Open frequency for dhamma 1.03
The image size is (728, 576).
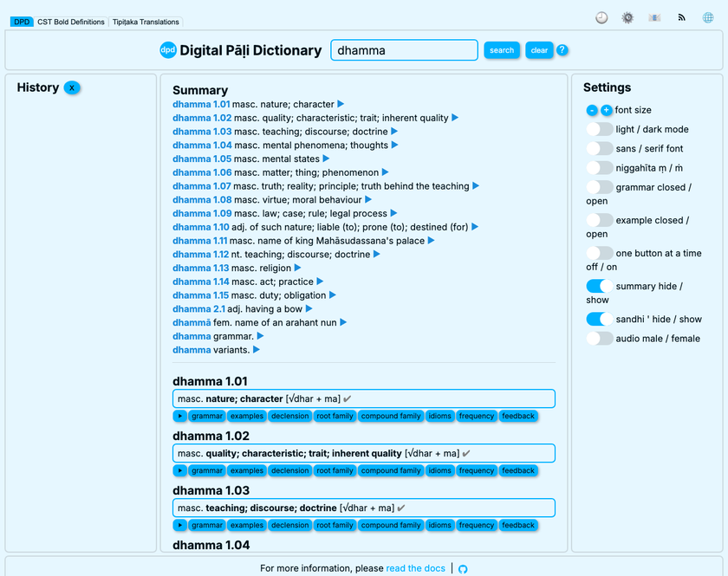[477, 525]
